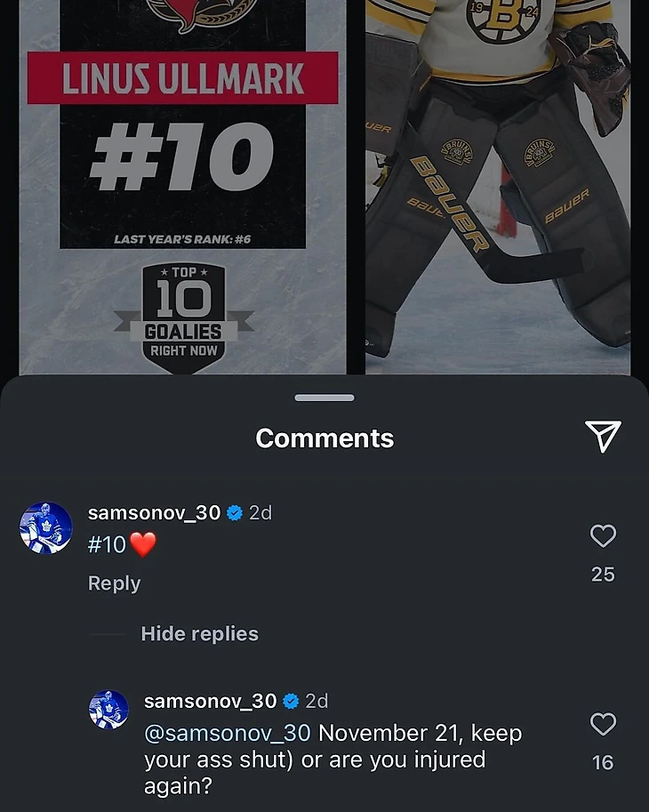This screenshot has height=812, width=649.
Task: Like the #10 heart comment
Action: (603, 535)
